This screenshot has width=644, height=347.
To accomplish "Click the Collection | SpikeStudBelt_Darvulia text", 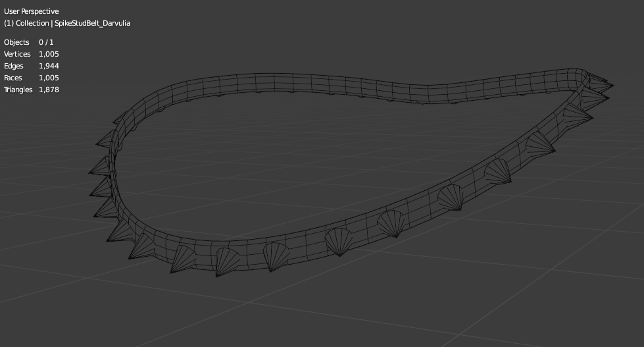I will point(67,24).
